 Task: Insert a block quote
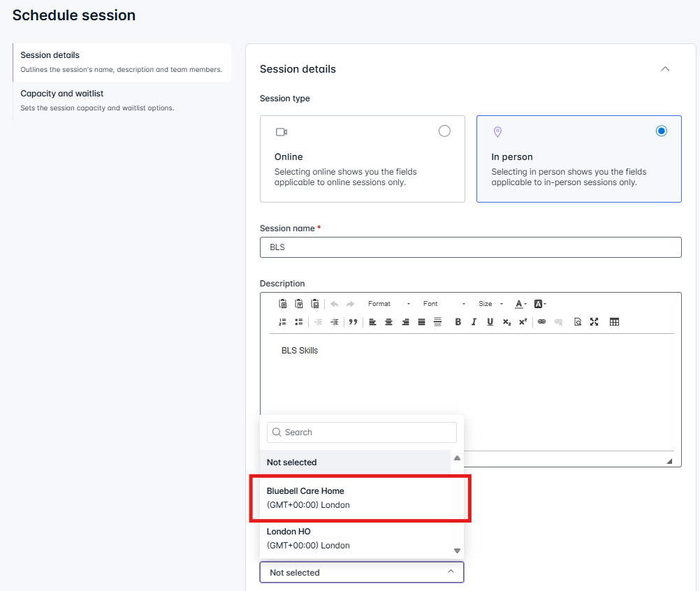point(353,322)
